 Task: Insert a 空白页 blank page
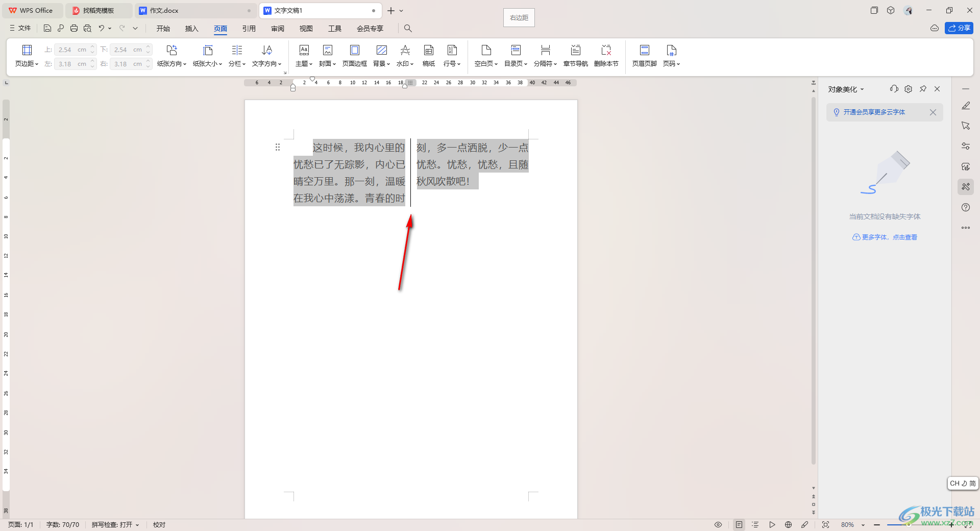pyautogui.click(x=486, y=56)
